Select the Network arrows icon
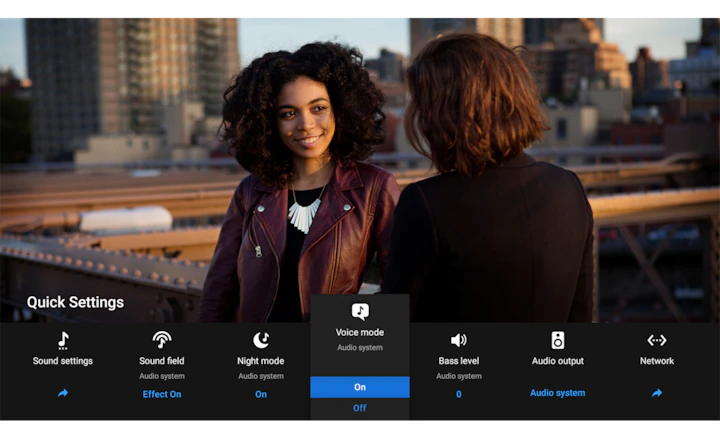The height and width of the screenshot is (438, 720). tap(657, 340)
